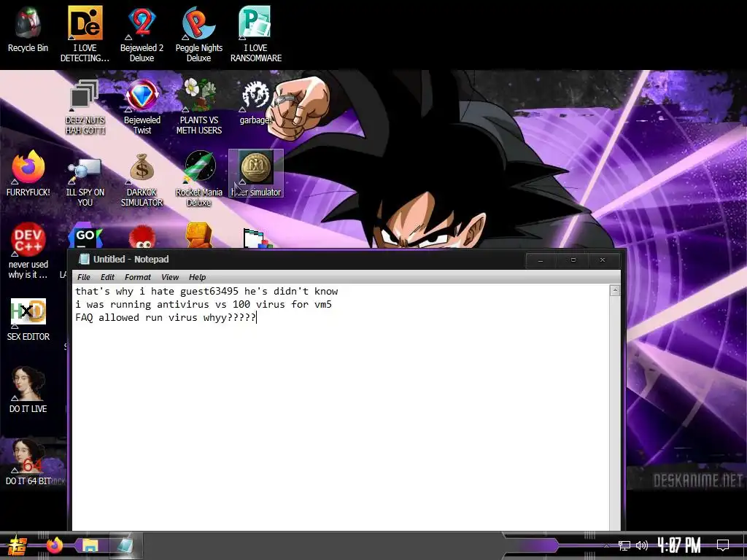The image size is (747, 560).
Task: Select the GO GoLand desktop icon
Action: click(85, 237)
